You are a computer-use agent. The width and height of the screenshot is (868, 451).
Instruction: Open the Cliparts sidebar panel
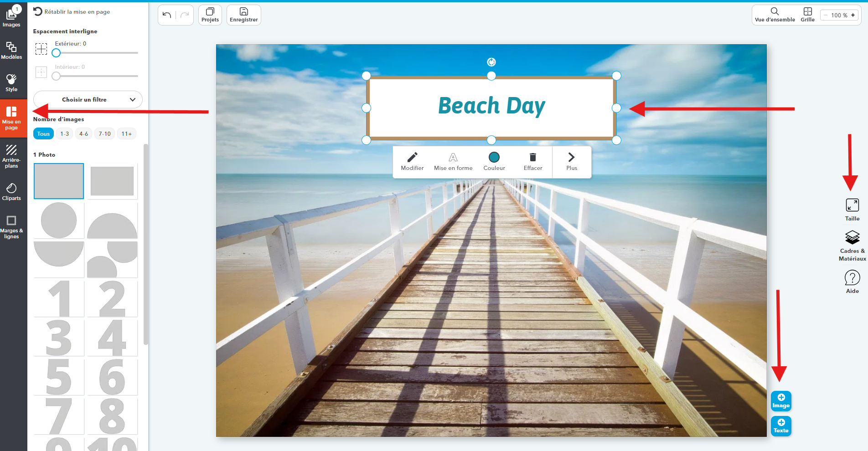click(11, 192)
